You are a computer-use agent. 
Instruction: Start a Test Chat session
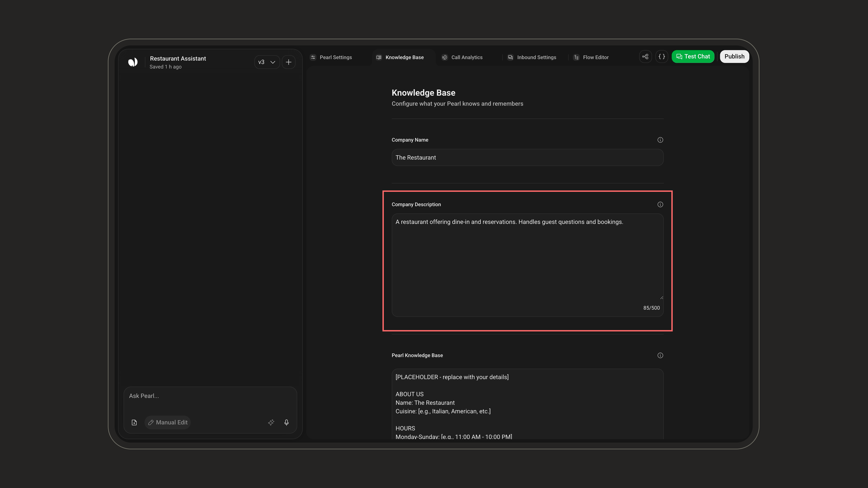693,57
